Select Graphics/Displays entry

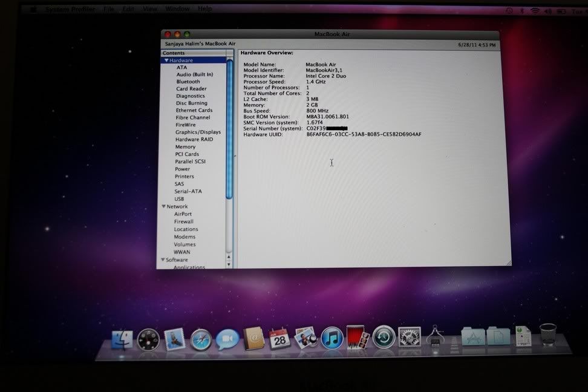coord(198,132)
